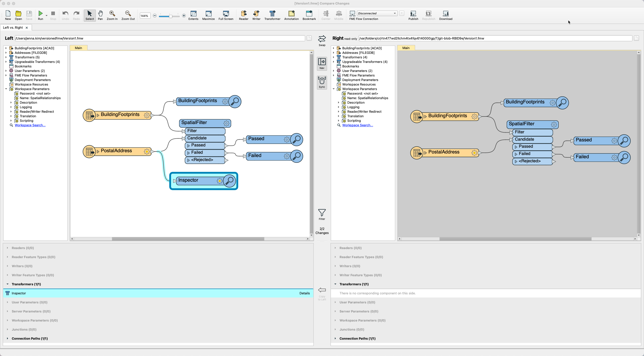This screenshot has width=644, height=356.
Task: Swap the left and right workspaces
Action: coord(322,41)
